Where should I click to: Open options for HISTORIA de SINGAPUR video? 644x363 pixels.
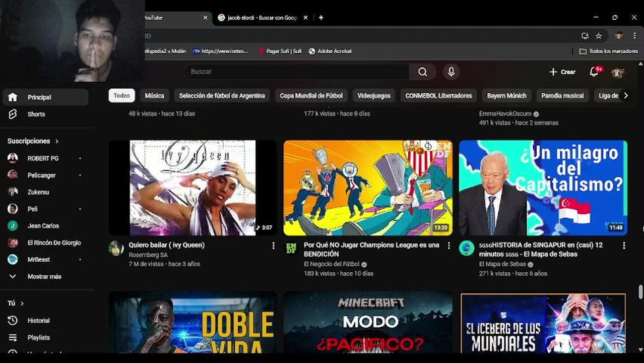[624, 246]
